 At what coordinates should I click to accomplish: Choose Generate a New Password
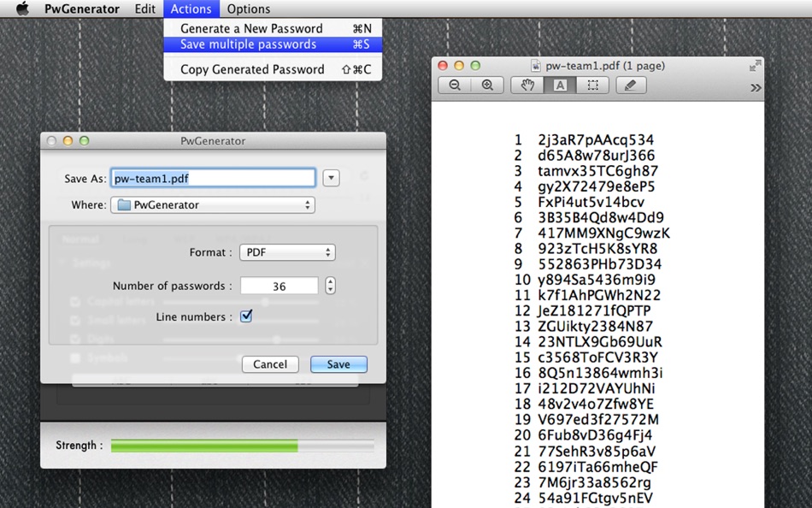point(273,28)
